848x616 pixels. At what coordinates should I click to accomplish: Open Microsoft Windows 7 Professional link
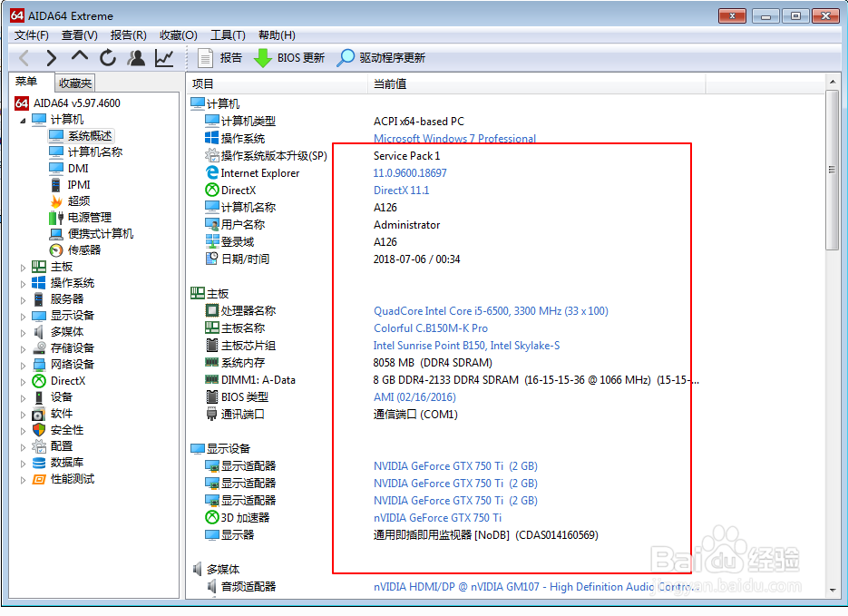pos(454,139)
